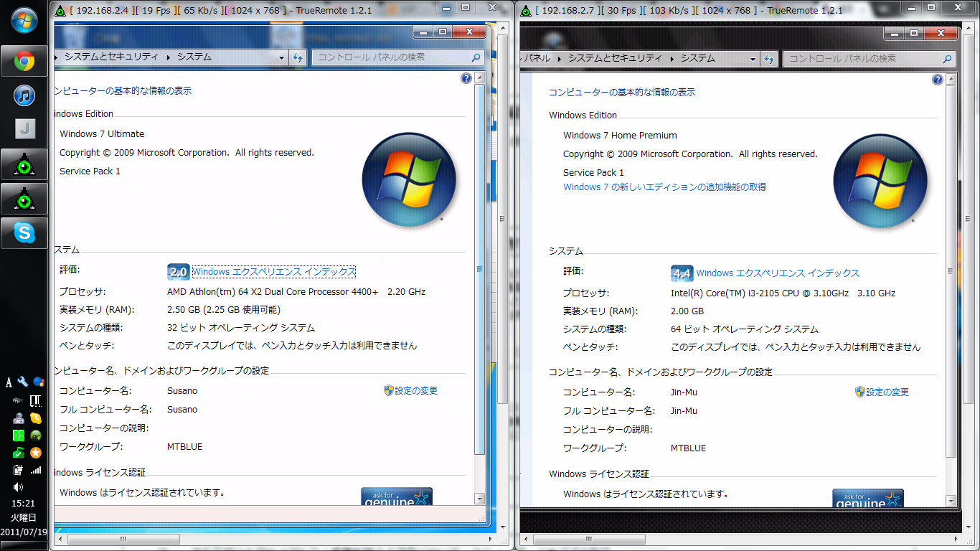Click the user with magnifier tray icon
Screen dimensions: 980x551
[19, 418]
